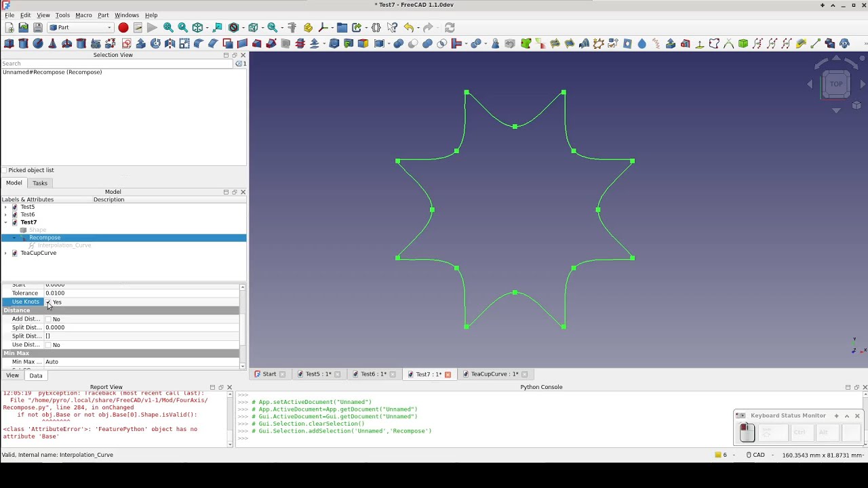Screen dimensions: 868x488
Task: Click the Fit All zoom icon
Action: [168, 28]
